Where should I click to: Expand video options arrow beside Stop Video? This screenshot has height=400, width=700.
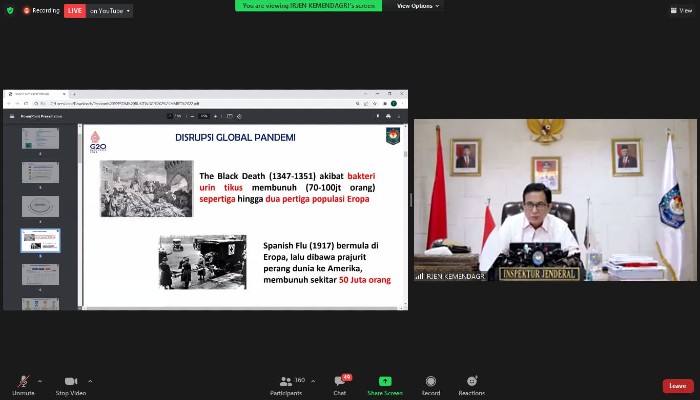tap(90, 380)
